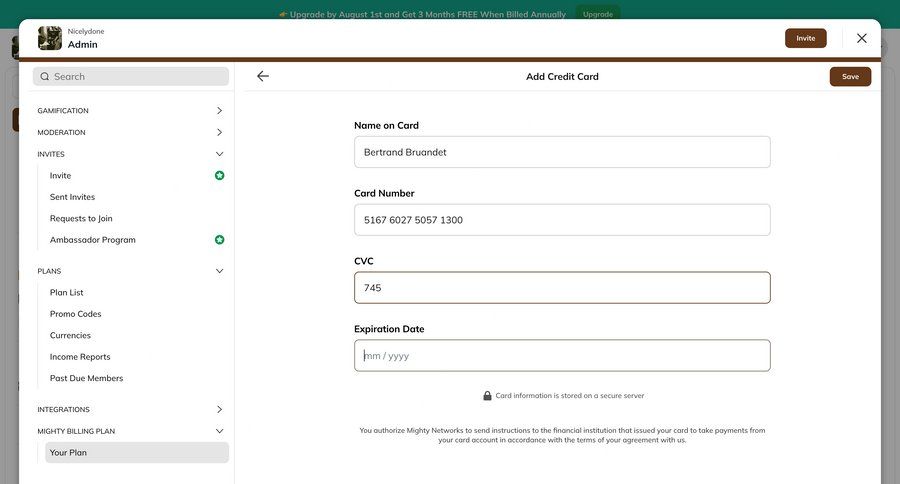Open Currencies
The image size is (900, 484).
[x=70, y=335]
